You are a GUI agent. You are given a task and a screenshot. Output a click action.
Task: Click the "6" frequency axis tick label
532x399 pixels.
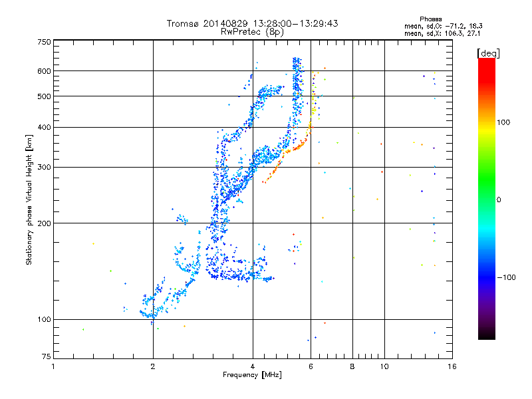[x=311, y=366]
